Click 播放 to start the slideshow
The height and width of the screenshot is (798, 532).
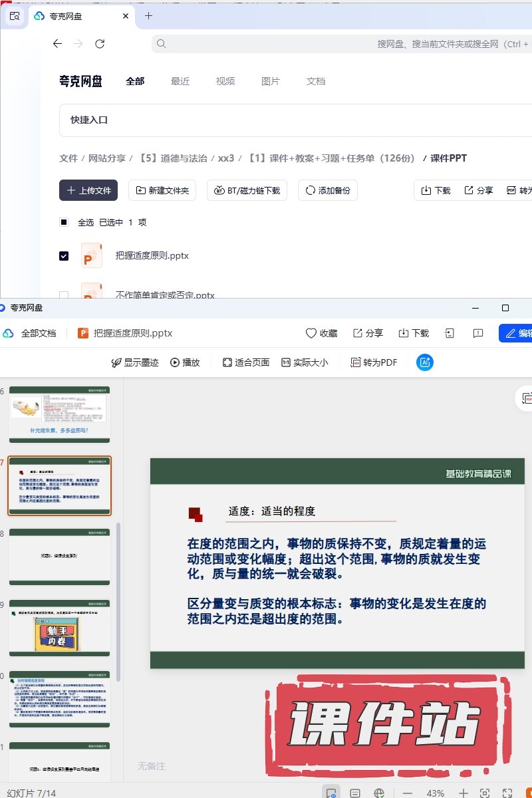pyautogui.click(x=185, y=362)
